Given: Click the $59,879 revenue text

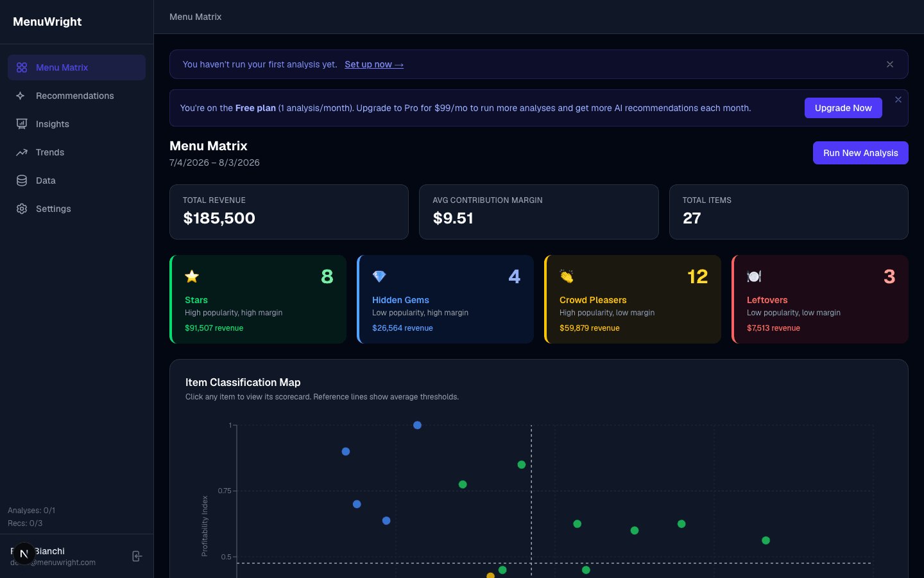Looking at the screenshot, I should pyautogui.click(x=590, y=328).
